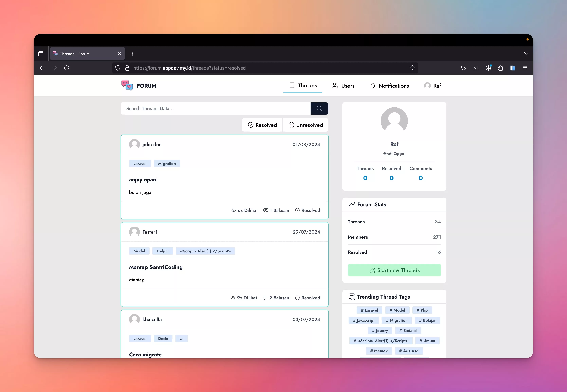The height and width of the screenshot is (392, 567).
Task: Bookmark this page with star icon
Action: click(412, 68)
